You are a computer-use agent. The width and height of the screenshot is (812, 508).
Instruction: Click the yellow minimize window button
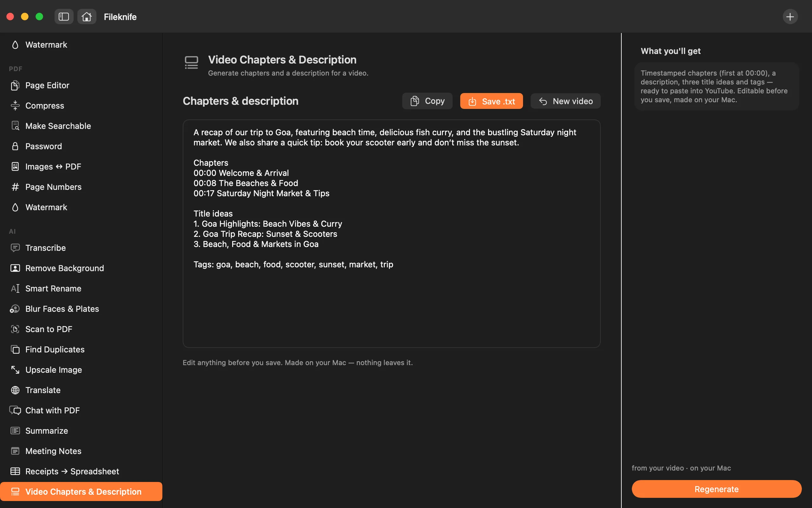pos(25,17)
